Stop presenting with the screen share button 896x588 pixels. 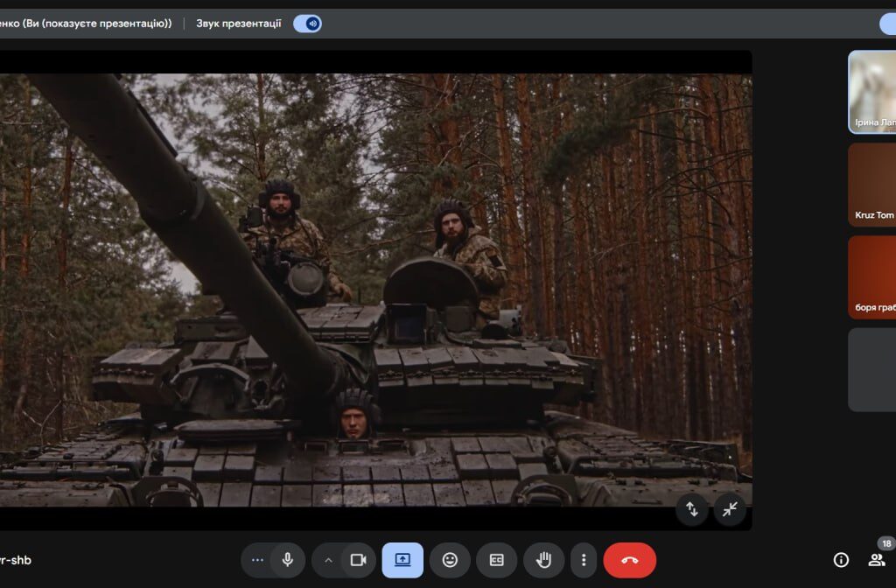point(402,560)
